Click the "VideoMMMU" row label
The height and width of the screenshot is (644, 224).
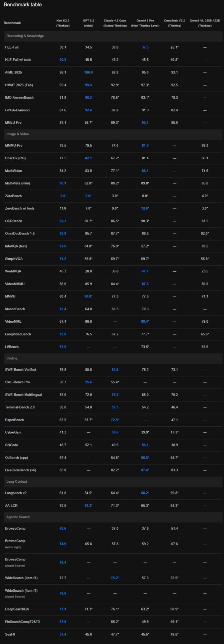pyautogui.click(x=15, y=284)
